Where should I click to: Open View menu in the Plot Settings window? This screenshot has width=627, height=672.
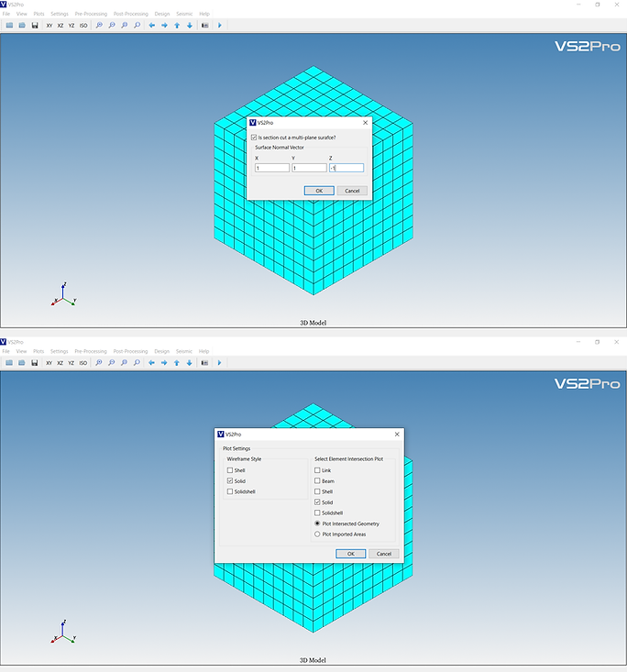(x=21, y=351)
